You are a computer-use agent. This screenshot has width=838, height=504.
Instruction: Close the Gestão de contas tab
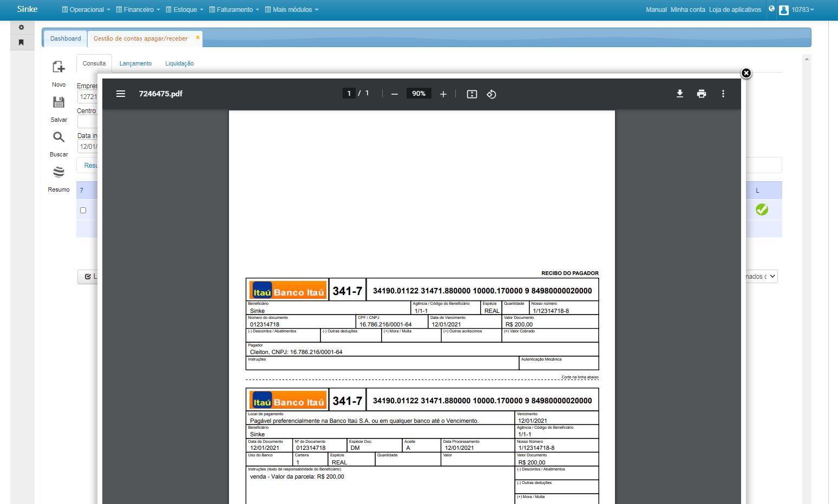(x=198, y=37)
